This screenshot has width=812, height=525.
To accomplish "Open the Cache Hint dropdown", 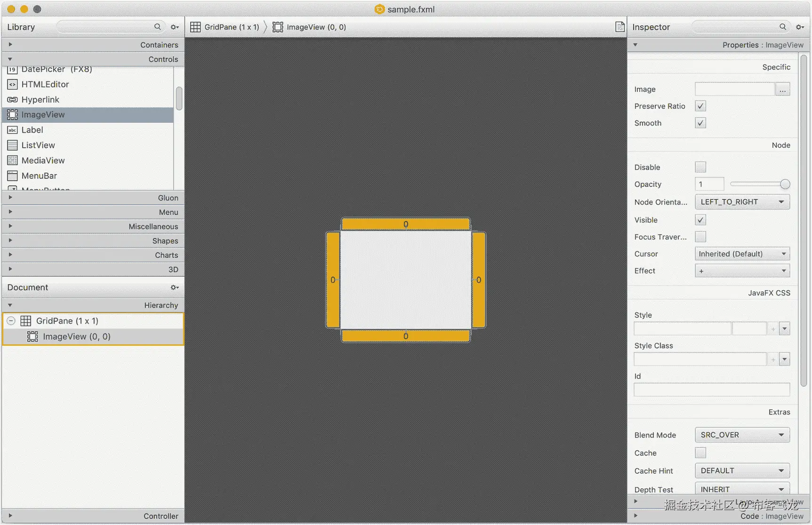I will pyautogui.click(x=742, y=471).
